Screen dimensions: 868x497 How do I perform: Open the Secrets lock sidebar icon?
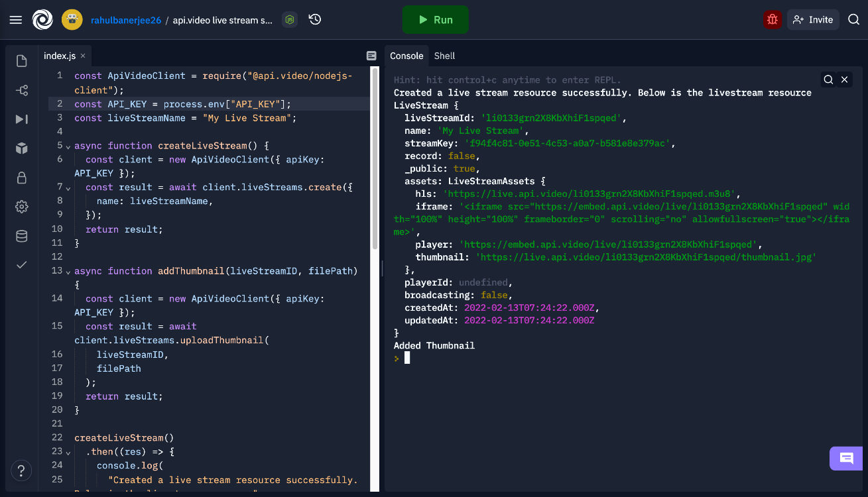click(x=22, y=178)
